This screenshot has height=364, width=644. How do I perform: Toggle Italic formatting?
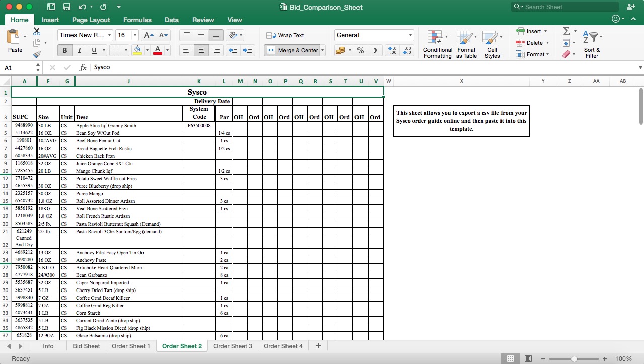click(79, 50)
